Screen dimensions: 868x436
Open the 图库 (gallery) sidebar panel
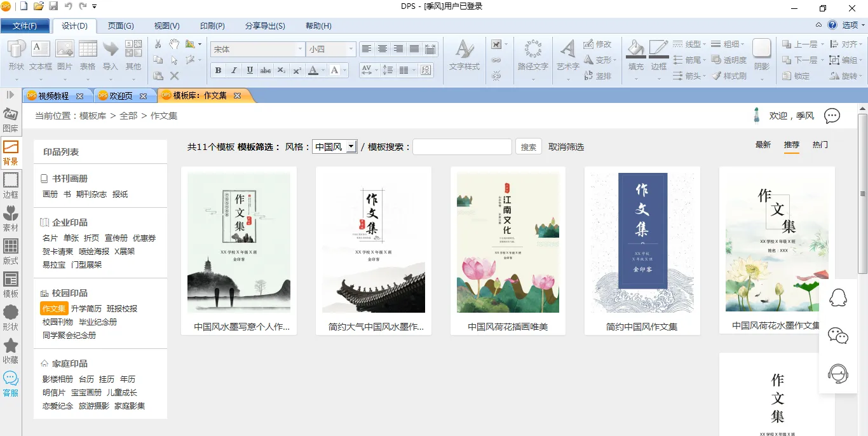[x=11, y=119]
